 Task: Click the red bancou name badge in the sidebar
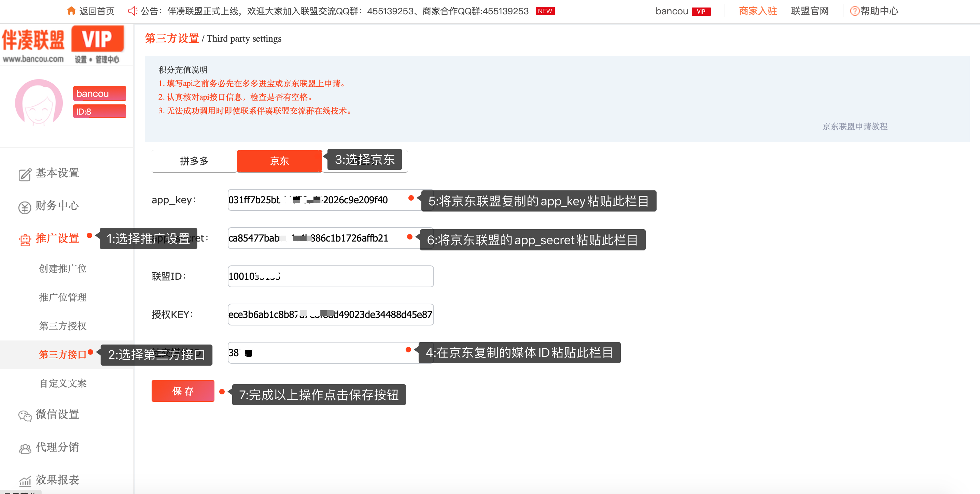tap(100, 93)
